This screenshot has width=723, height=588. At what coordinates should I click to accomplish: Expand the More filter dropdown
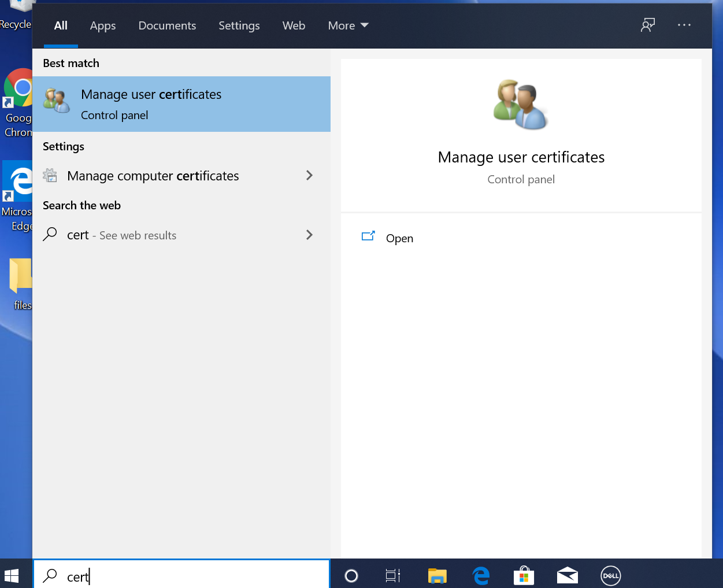coord(347,25)
